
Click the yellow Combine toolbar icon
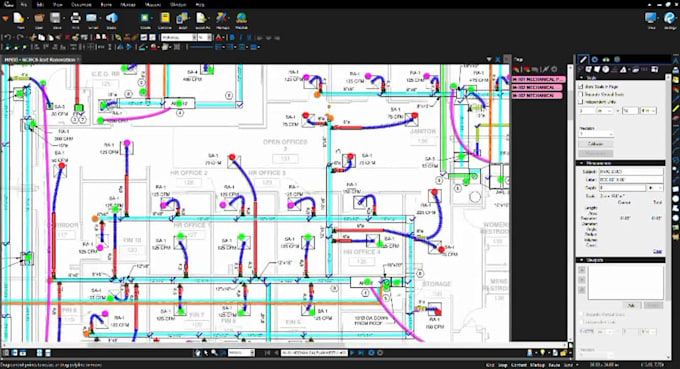[165, 18]
